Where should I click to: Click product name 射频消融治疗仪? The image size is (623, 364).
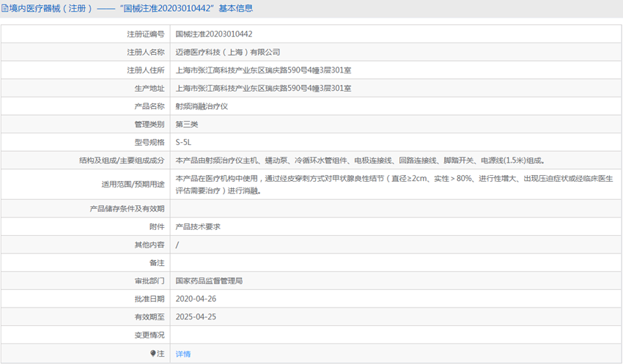click(x=202, y=106)
